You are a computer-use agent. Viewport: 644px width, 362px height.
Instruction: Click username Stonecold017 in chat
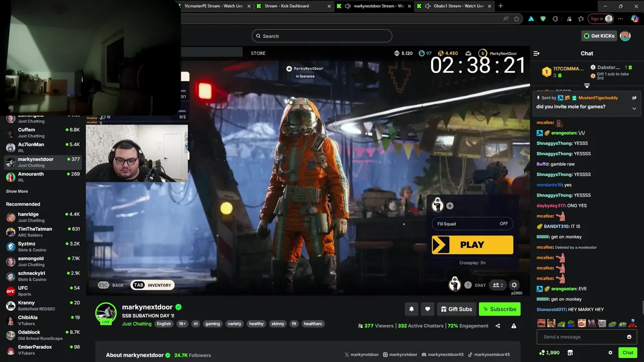pyautogui.click(x=551, y=310)
